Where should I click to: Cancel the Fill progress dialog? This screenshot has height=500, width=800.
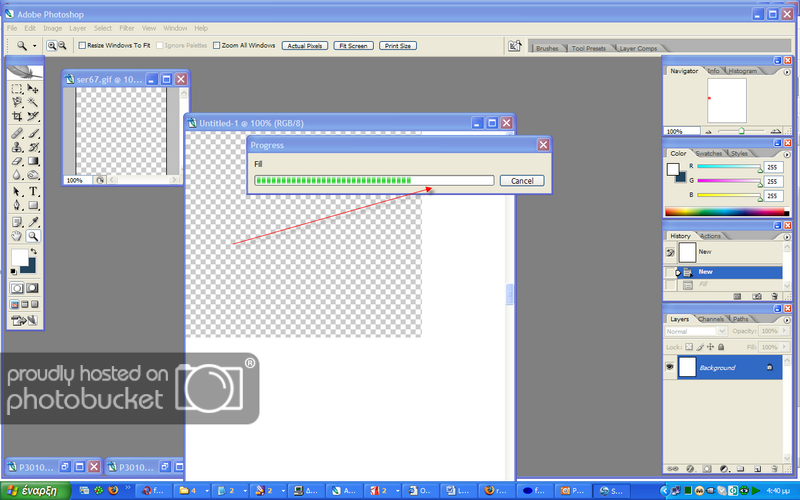(522, 180)
